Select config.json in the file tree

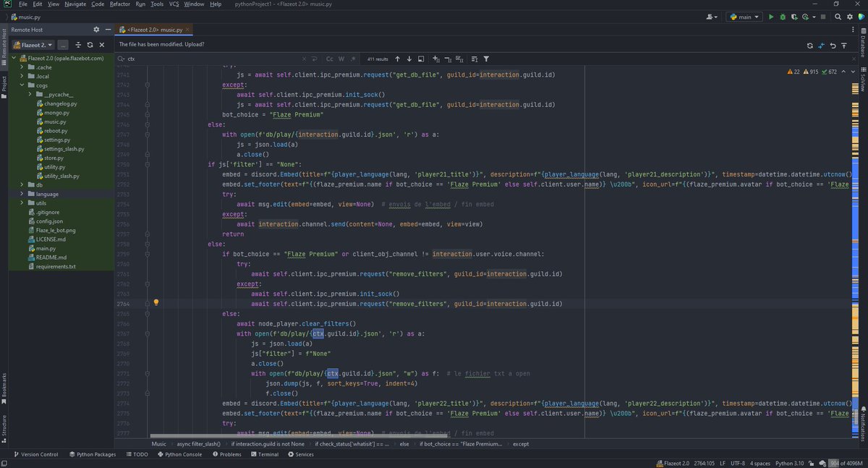coord(45,221)
